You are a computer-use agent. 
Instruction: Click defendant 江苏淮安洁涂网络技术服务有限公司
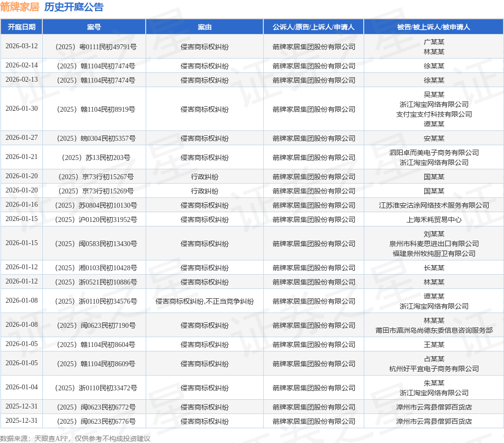click(434, 205)
